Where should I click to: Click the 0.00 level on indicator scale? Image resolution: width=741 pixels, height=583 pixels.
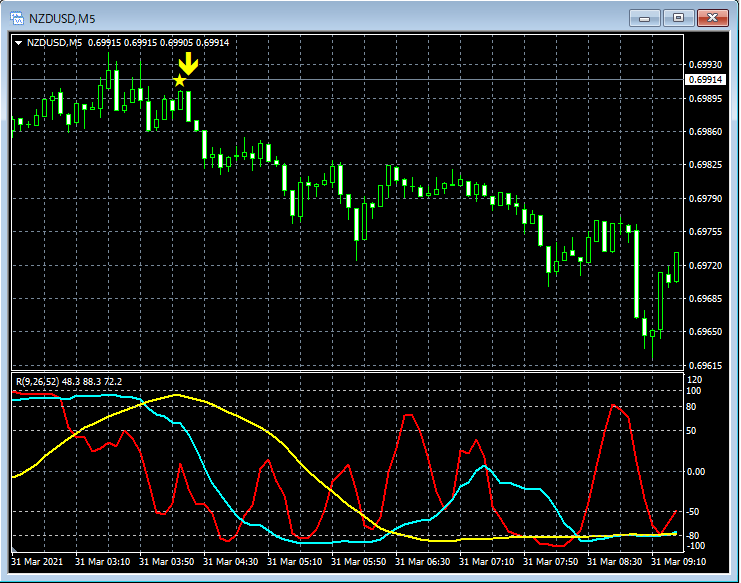(695, 471)
